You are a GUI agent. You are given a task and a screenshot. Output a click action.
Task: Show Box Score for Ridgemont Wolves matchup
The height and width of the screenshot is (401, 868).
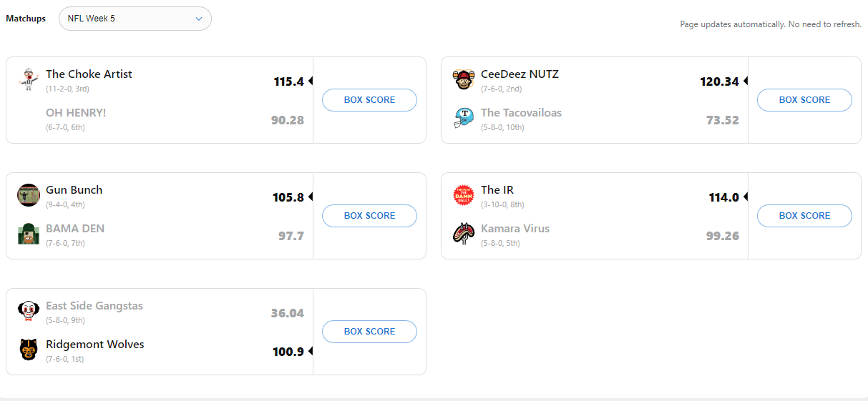tap(369, 332)
